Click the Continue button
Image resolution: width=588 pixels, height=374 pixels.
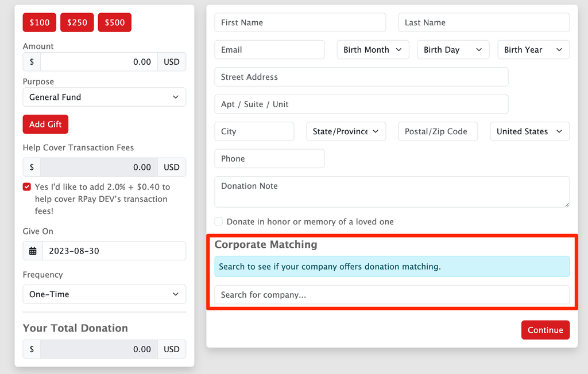click(546, 330)
